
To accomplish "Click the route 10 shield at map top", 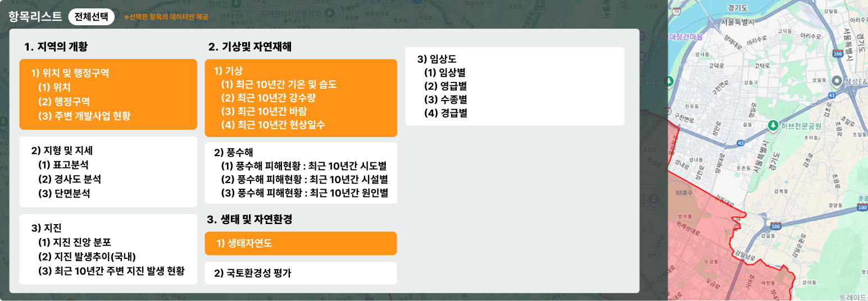I will pyautogui.click(x=676, y=11).
